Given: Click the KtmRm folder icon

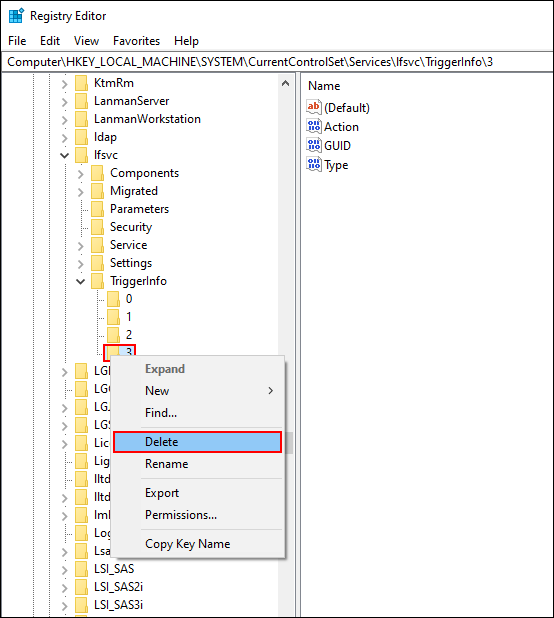Looking at the screenshot, I should pyautogui.click(x=82, y=83).
